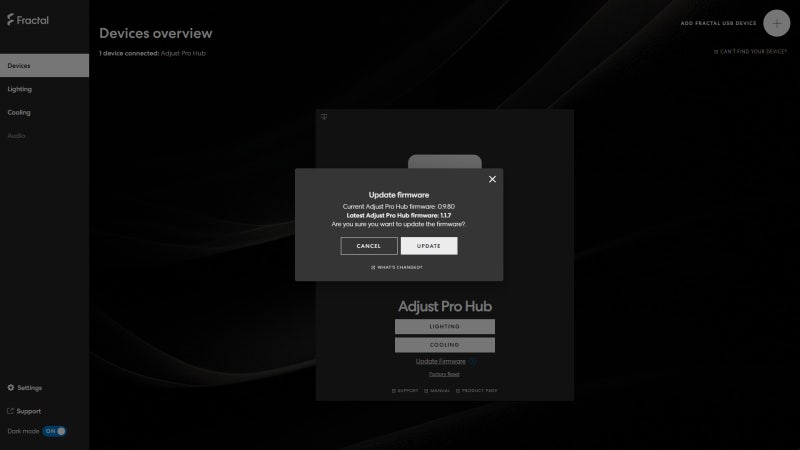Click the Update Firmware link on the card
Viewport: 800px width, 450px height.
(x=440, y=361)
